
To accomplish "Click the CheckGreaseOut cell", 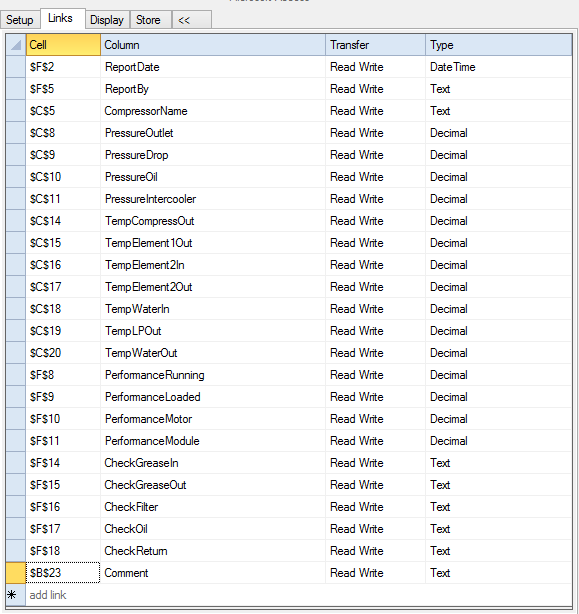I will pos(213,484).
